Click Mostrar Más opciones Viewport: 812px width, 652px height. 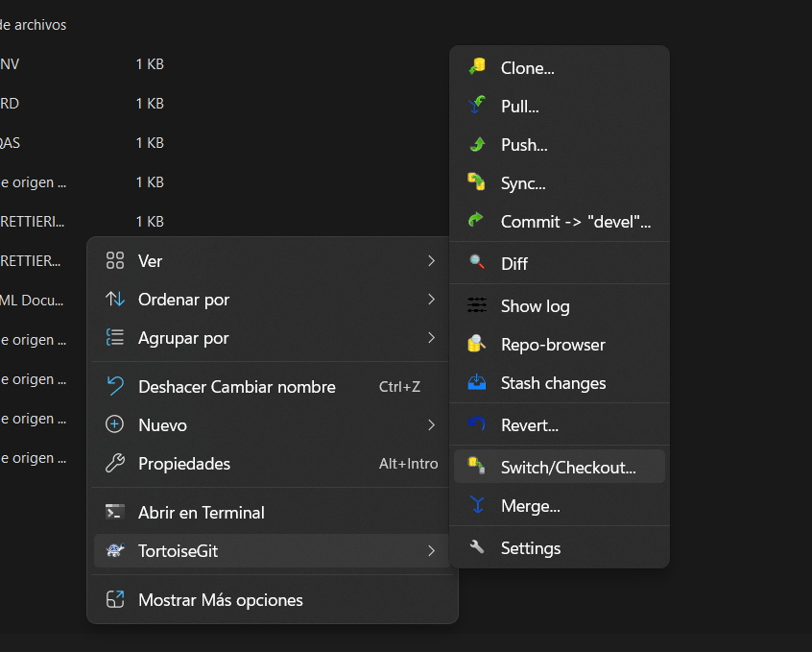[x=220, y=600]
